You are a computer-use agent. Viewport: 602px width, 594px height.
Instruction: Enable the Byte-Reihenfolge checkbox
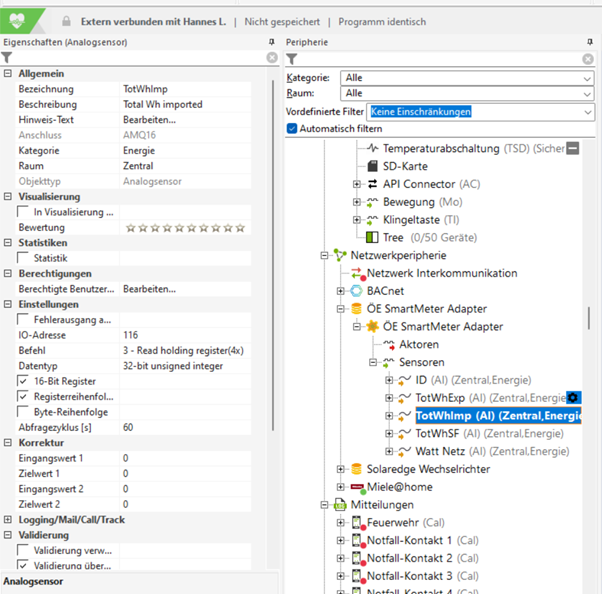click(x=23, y=412)
